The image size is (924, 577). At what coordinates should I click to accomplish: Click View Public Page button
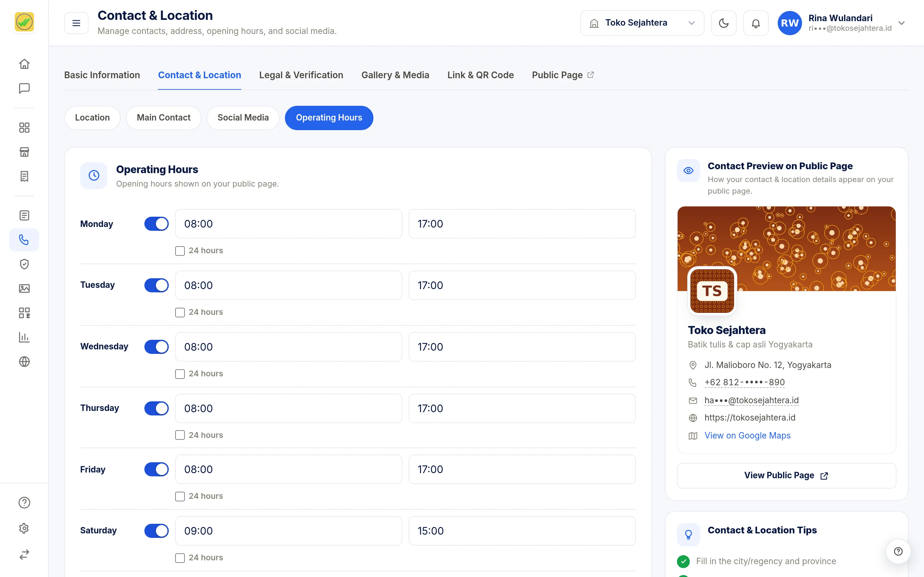(786, 475)
